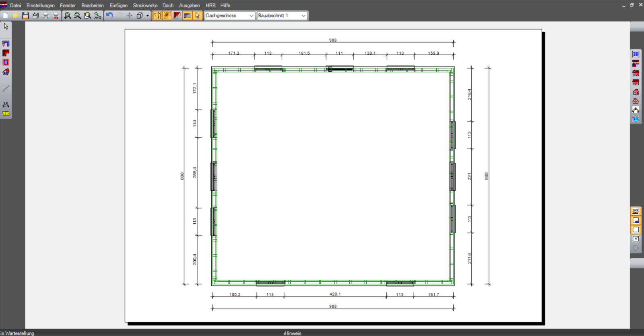Select the 1.0 dimension tool
Image resolution: width=644 pixels, height=336 pixels.
tap(6, 105)
